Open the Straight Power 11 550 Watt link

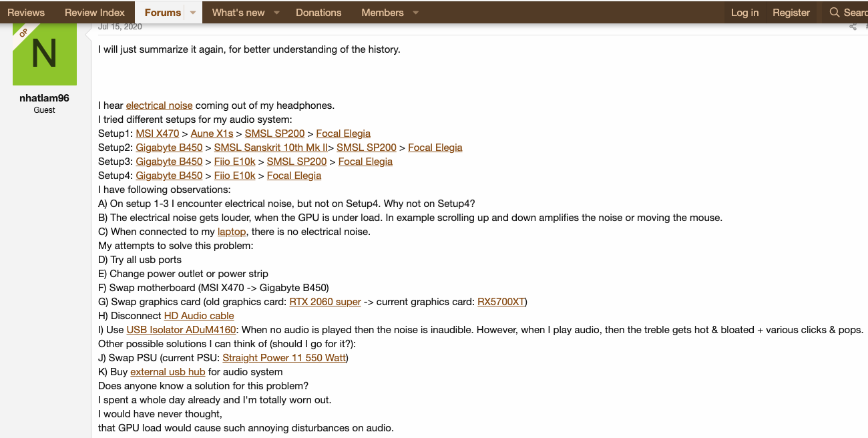click(x=284, y=358)
